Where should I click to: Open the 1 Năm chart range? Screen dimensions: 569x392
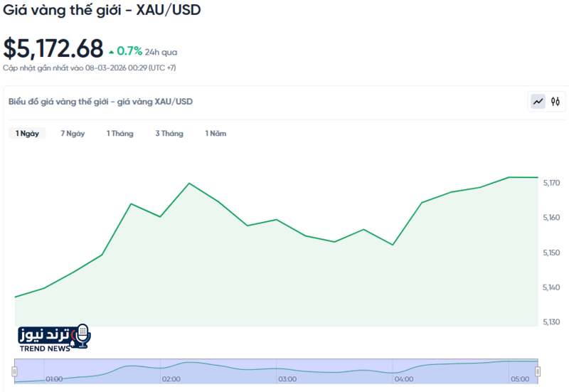[x=216, y=133]
